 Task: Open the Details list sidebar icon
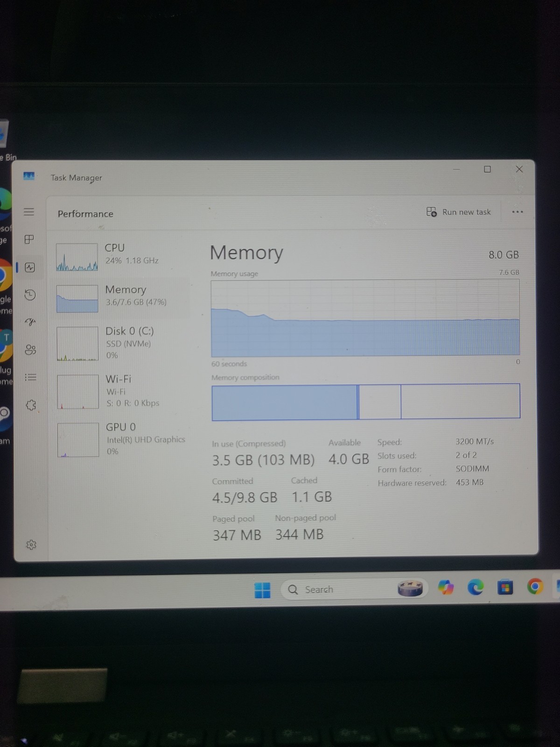30,377
